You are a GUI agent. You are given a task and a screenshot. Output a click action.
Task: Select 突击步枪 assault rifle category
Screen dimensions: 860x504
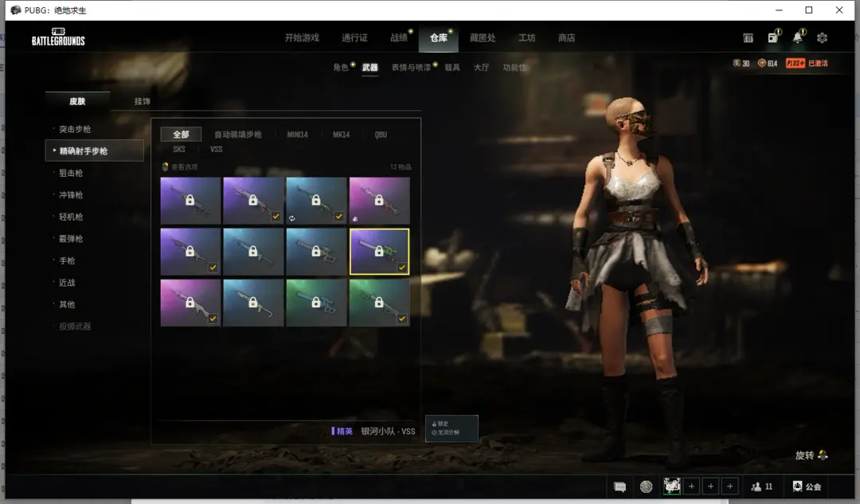pos(75,129)
